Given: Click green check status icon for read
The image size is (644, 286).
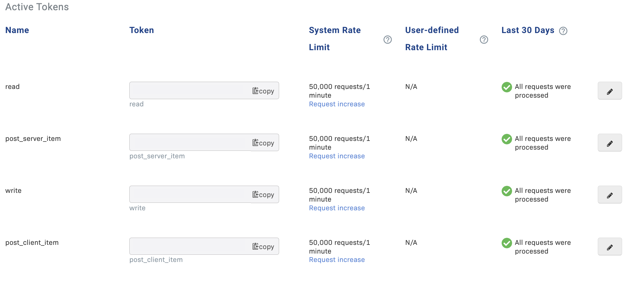Looking at the screenshot, I should [x=507, y=87].
